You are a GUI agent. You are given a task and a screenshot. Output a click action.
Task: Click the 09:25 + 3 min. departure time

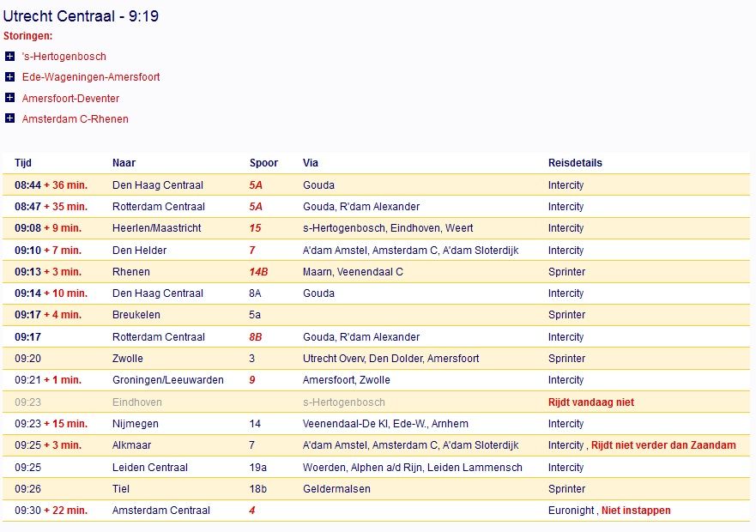pyautogui.click(x=48, y=445)
